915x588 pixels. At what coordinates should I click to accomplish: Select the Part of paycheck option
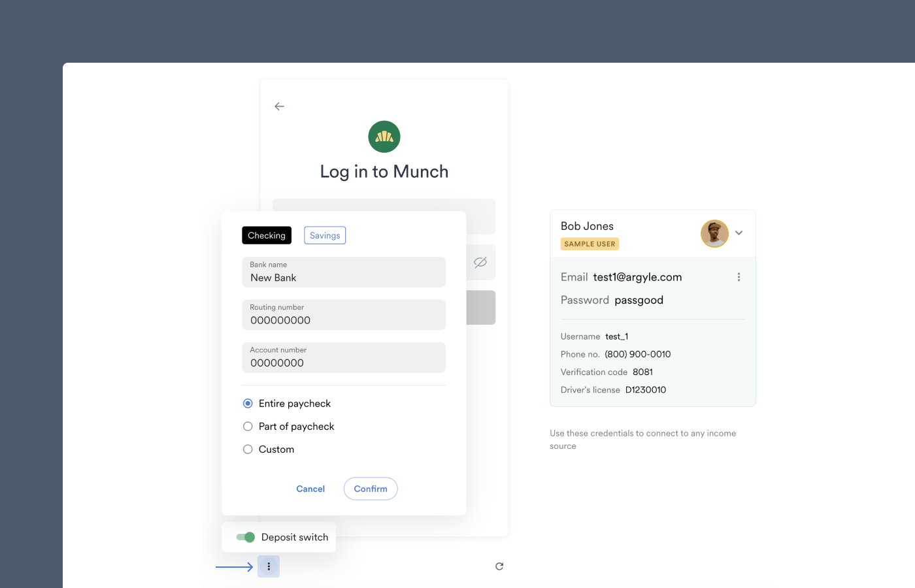pos(248,427)
